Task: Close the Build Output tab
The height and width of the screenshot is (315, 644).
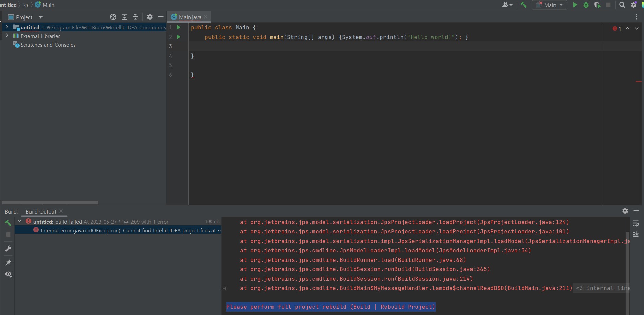Action: click(61, 211)
